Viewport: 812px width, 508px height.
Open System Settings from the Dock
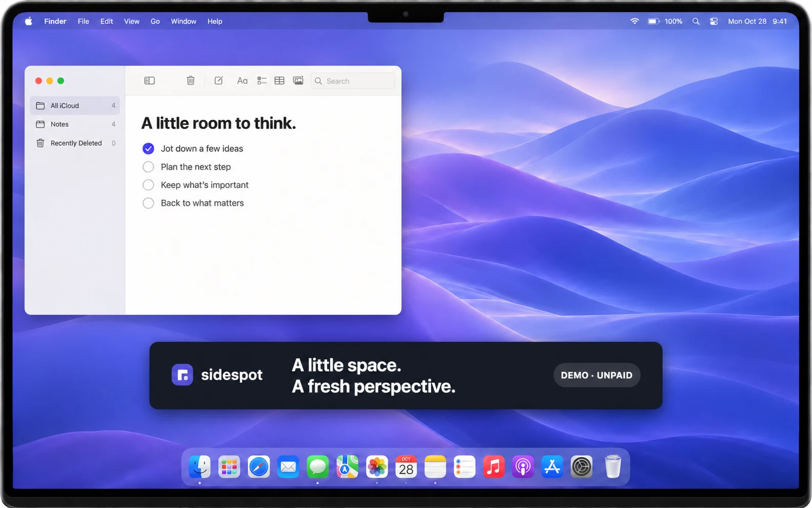(582, 467)
